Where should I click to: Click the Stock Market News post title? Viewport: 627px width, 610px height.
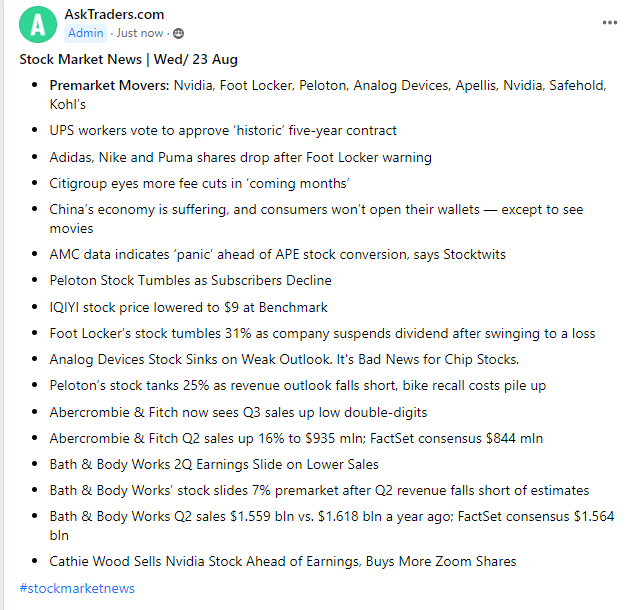pyautogui.click(x=128, y=59)
